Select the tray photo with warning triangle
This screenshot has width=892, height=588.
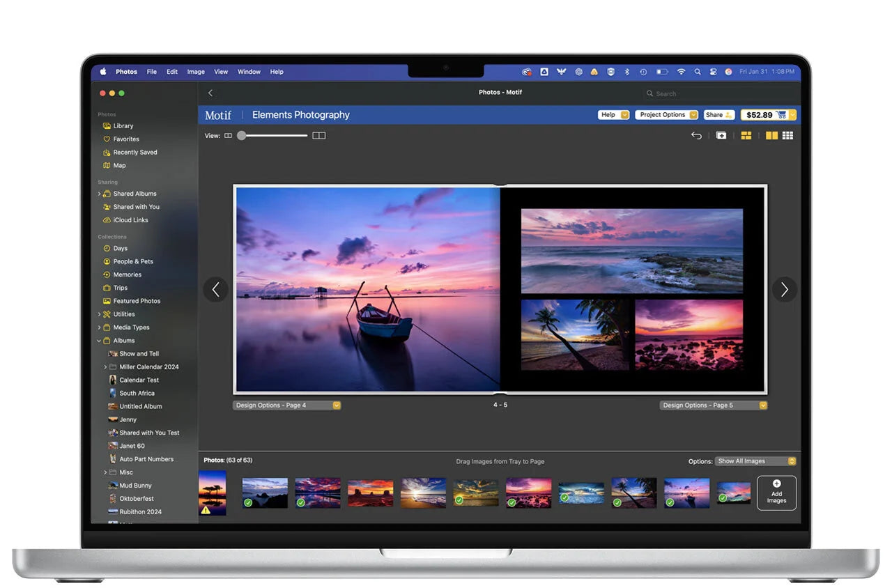click(x=213, y=493)
